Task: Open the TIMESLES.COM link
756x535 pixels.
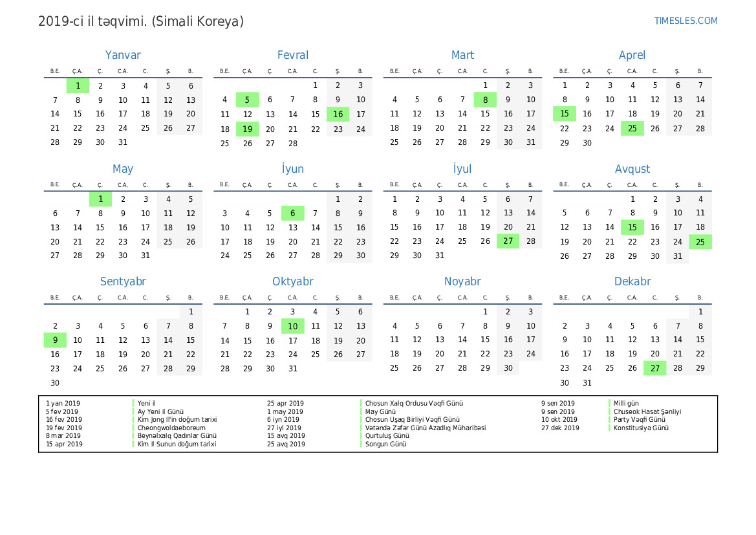Action: click(x=686, y=21)
